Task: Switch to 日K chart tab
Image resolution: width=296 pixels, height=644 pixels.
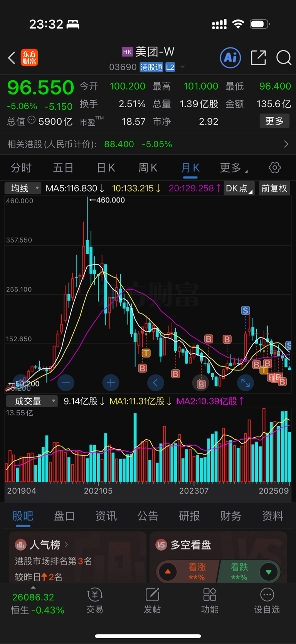Action: click(x=106, y=168)
